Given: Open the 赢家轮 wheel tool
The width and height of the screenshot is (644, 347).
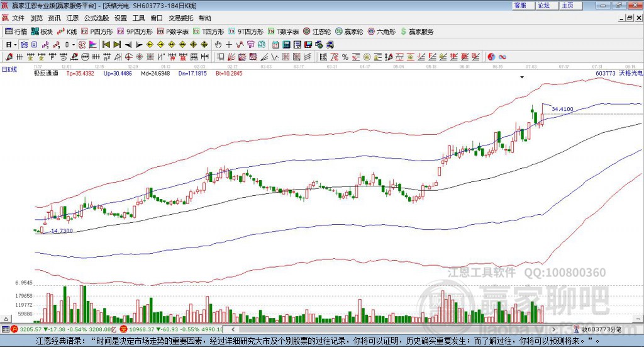Looking at the screenshot, I should pos(349,31).
